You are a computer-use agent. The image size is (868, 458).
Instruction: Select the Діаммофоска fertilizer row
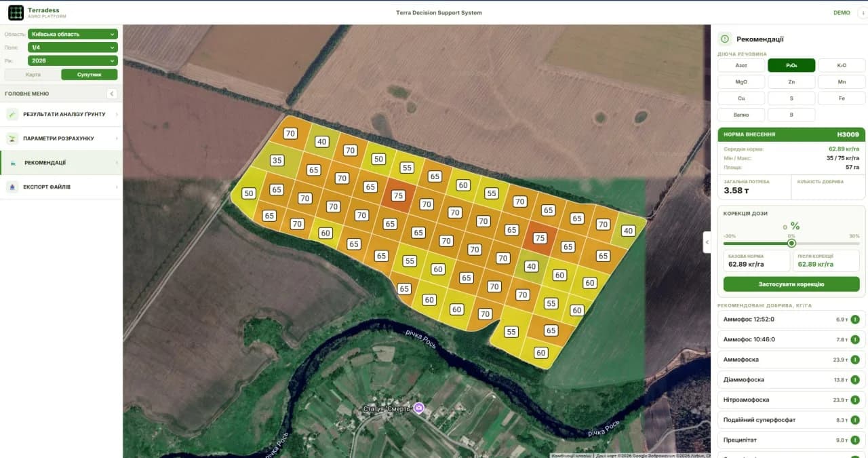pos(791,380)
